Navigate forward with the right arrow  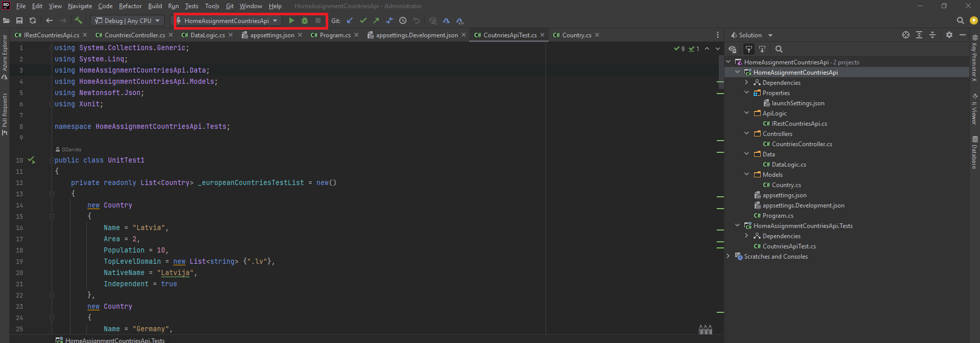[63, 20]
